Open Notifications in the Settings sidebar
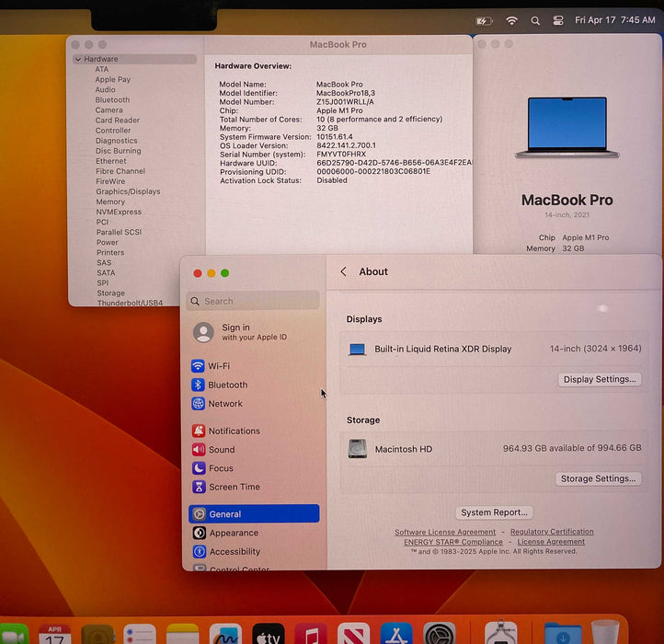The image size is (664, 644). 253,431
